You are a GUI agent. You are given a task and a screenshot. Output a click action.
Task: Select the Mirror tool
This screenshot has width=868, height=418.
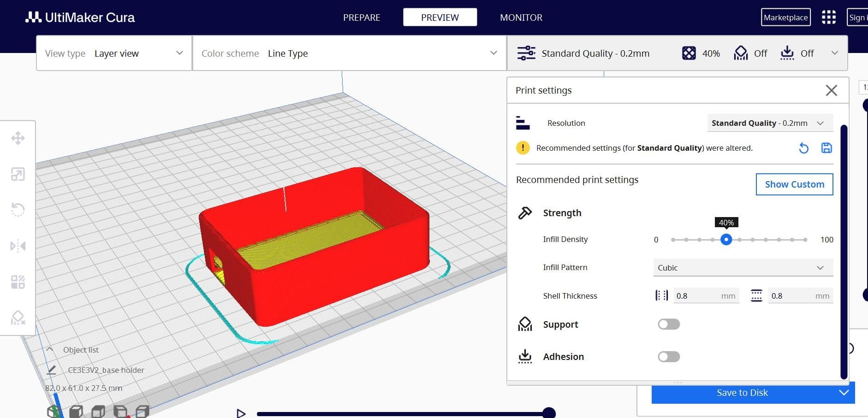click(x=18, y=246)
